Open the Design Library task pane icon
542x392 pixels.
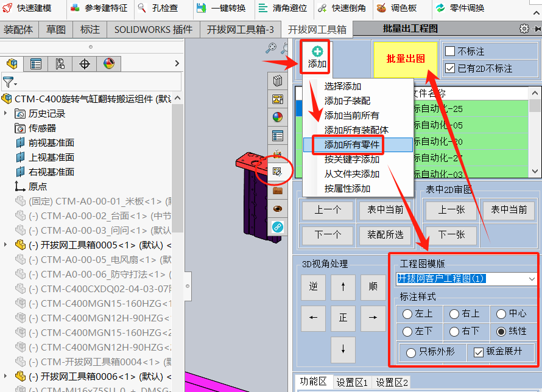point(278,81)
